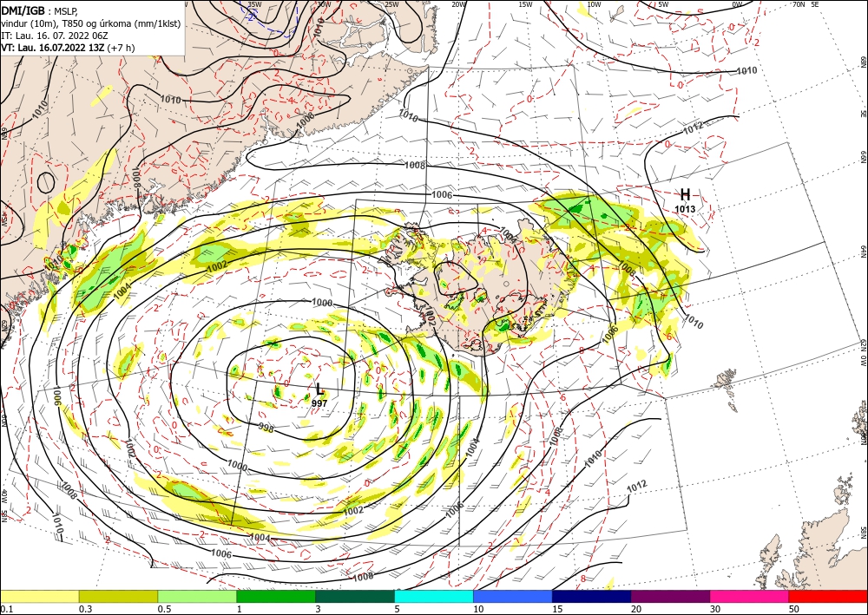Click the '70N' latitude label
868x615 pixels.
pos(799,4)
